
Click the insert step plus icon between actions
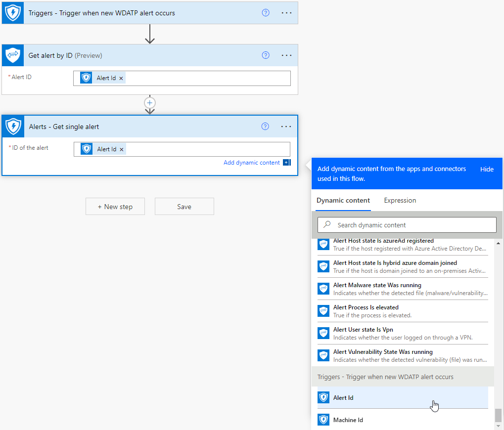click(149, 102)
